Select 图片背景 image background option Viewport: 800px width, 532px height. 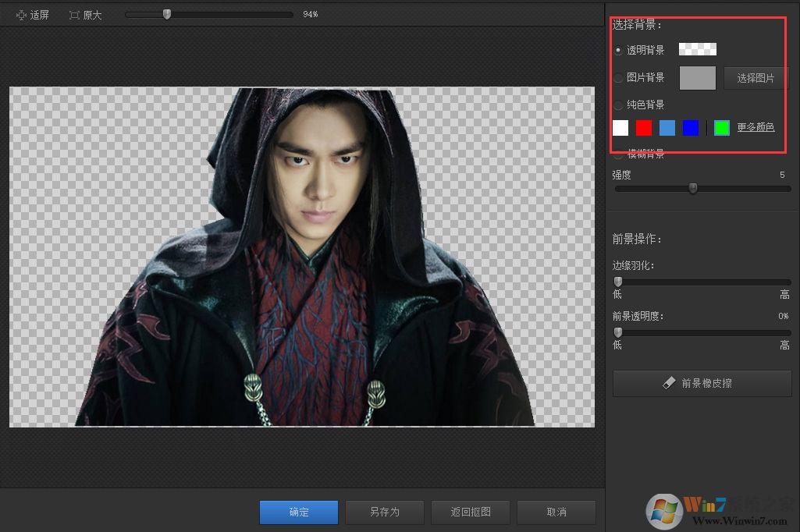[x=618, y=77]
